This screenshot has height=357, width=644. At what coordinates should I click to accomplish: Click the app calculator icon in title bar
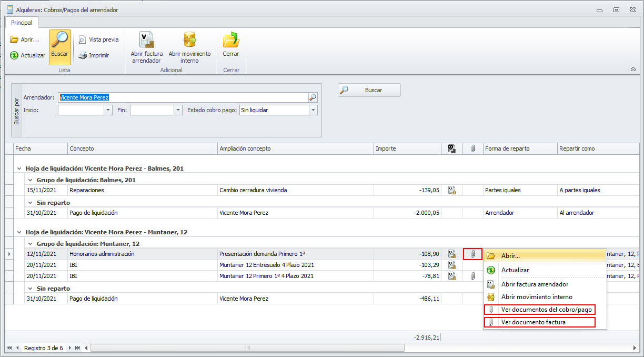(x=9, y=9)
